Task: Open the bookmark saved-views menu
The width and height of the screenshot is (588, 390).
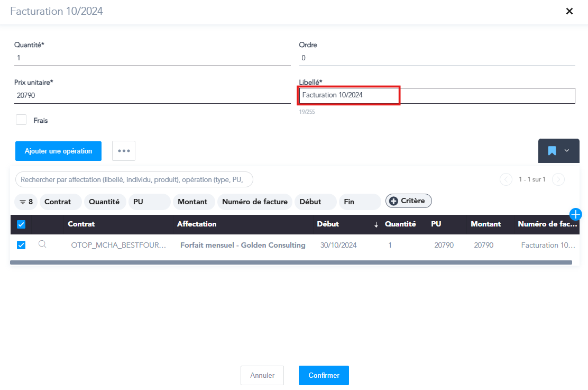Action: tap(558, 151)
